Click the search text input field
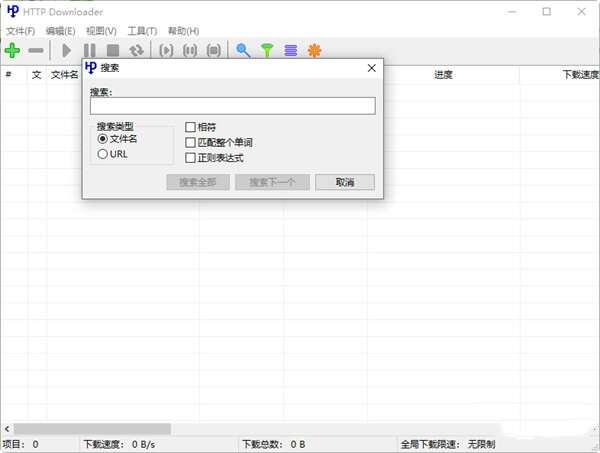This screenshot has width=600, height=453. pyautogui.click(x=233, y=106)
